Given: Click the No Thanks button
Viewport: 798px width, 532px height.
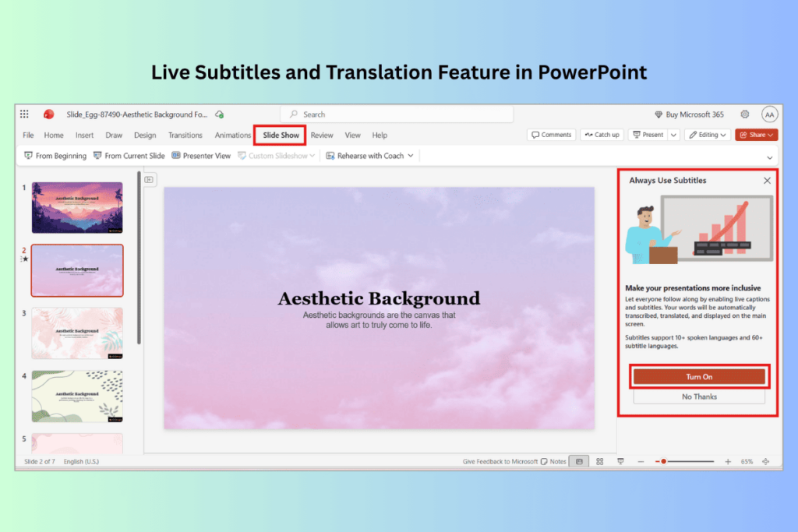Looking at the screenshot, I should 699,396.
